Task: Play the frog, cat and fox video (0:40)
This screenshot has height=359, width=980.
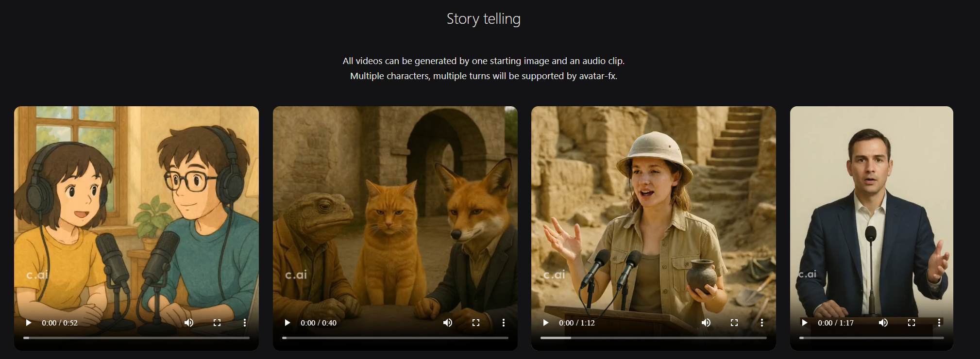Action: (287, 323)
